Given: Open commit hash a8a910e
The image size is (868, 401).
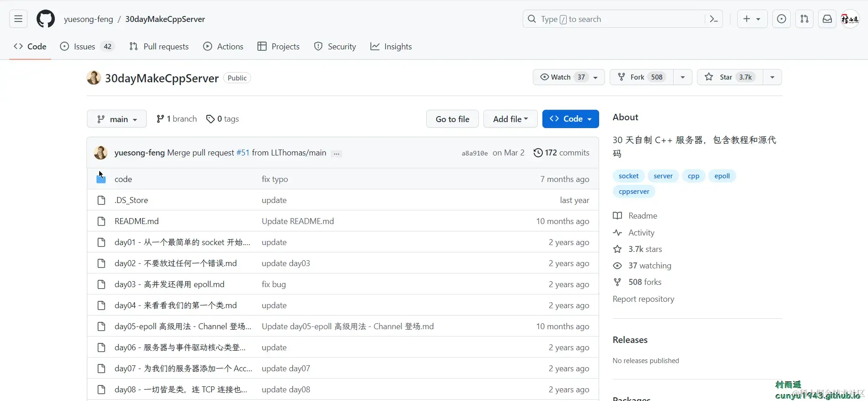Looking at the screenshot, I should [x=475, y=153].
